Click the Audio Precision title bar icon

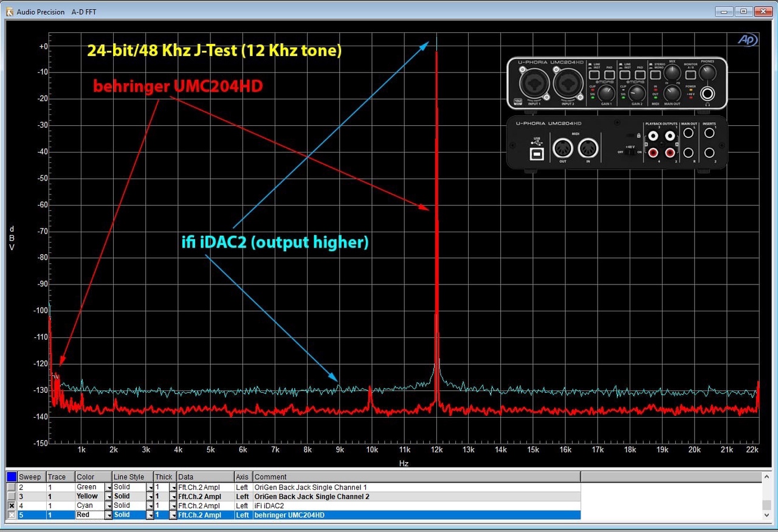point(9,12)
